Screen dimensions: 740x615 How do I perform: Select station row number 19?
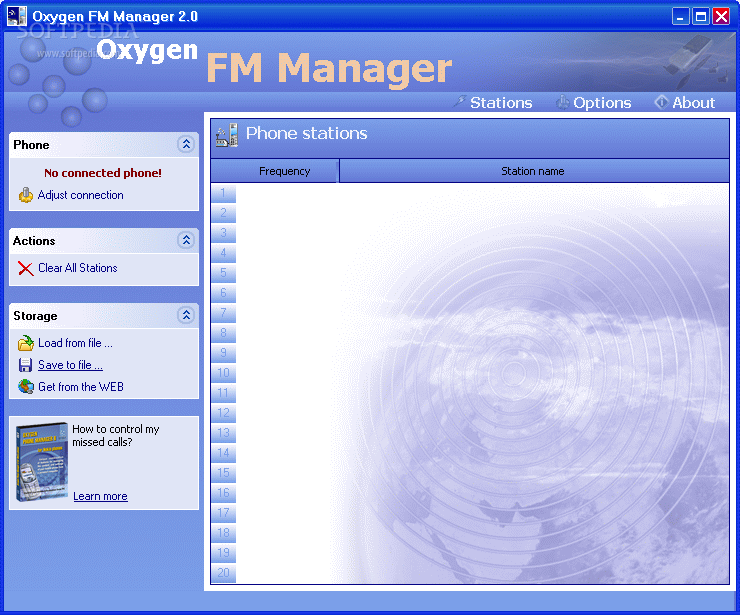coord(223,553)
